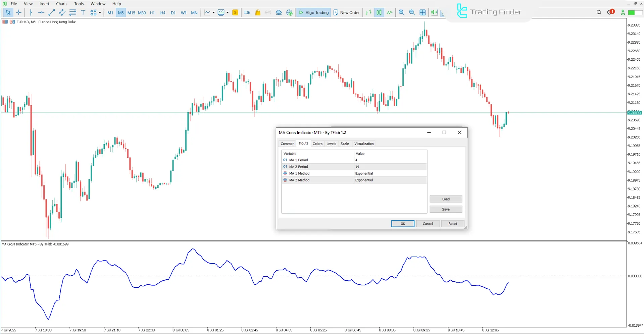Switch to the Colors tab

[317, 144]
